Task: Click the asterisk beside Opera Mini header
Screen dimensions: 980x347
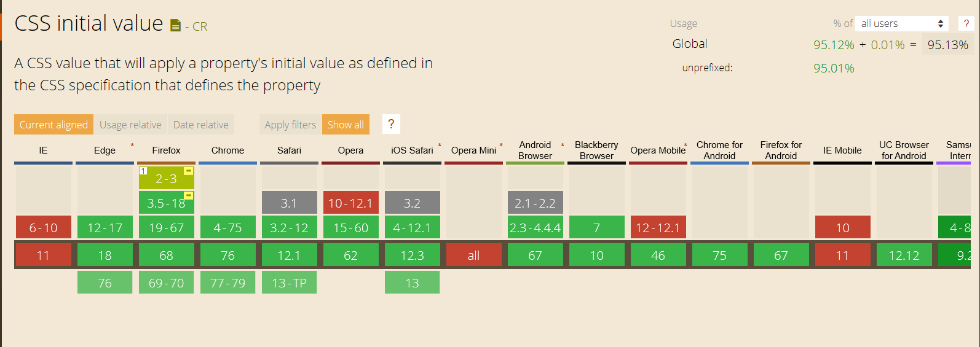Action: point(501,146)
